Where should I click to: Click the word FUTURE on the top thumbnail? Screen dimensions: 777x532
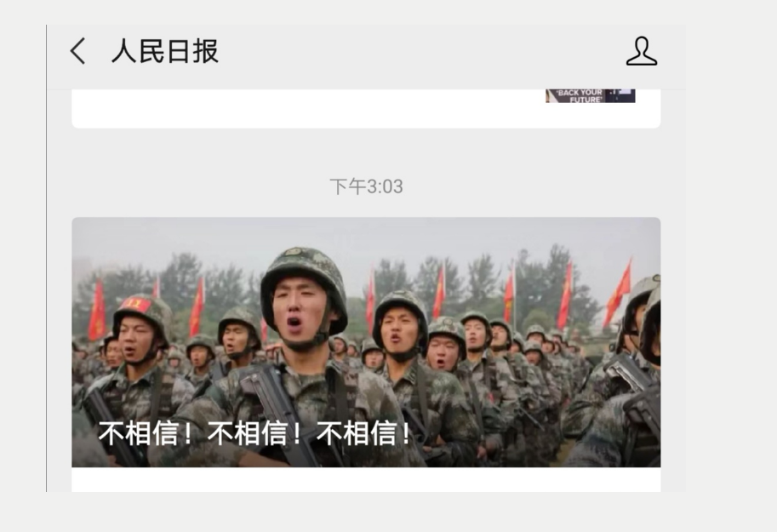coord(586,100)
